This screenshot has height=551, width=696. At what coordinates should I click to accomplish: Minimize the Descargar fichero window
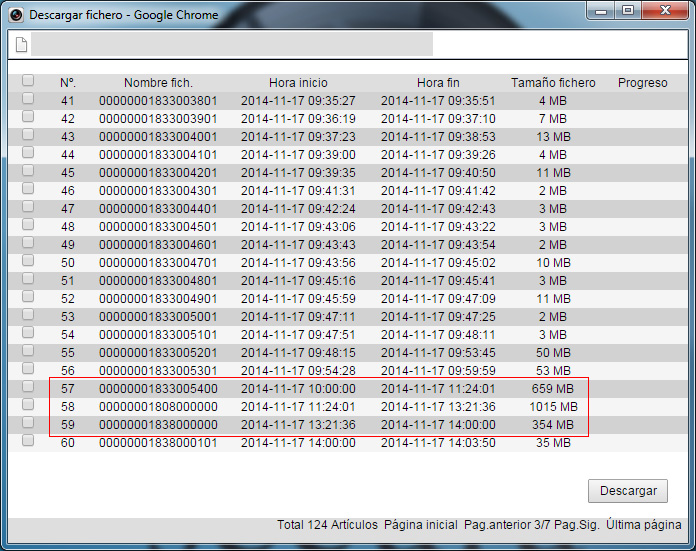click(x=601, y=10)
